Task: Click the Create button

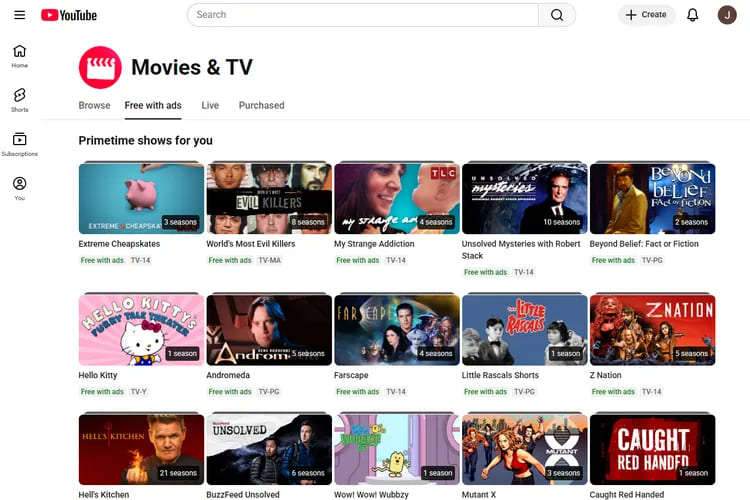Action: coord(646,15)
